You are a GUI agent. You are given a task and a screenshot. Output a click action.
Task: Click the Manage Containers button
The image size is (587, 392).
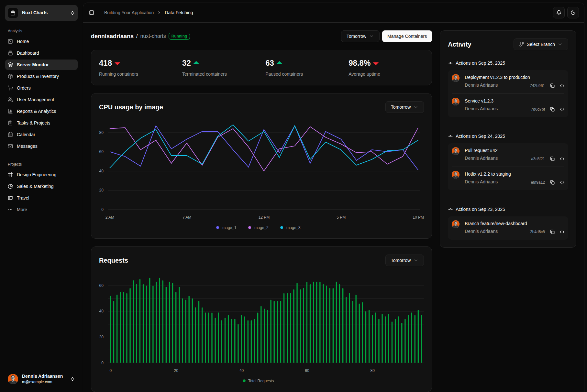point(407,36)
